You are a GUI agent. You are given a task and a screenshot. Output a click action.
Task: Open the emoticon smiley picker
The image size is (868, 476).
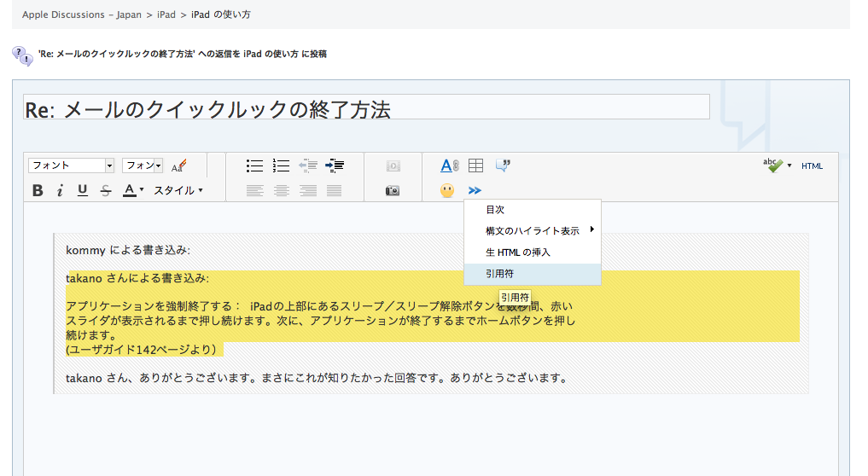pyautogui.click(x=447, y=190)
